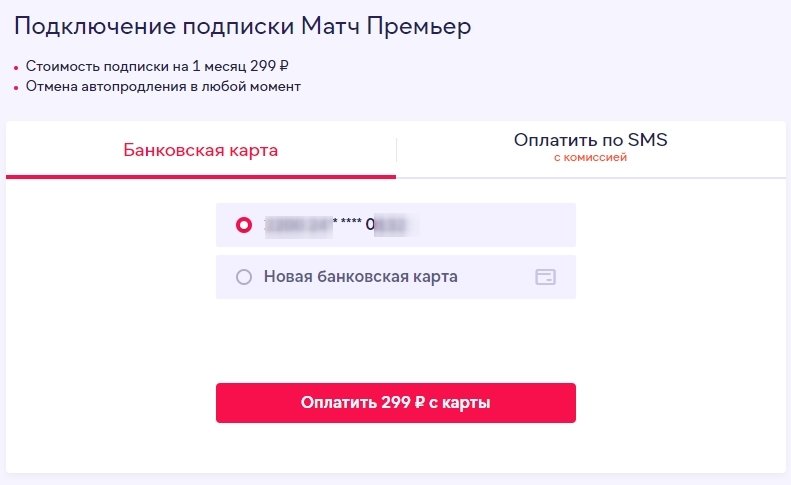Click the ruble sign on the pay button
Screen dimensions: 791x485
point(421,404)
